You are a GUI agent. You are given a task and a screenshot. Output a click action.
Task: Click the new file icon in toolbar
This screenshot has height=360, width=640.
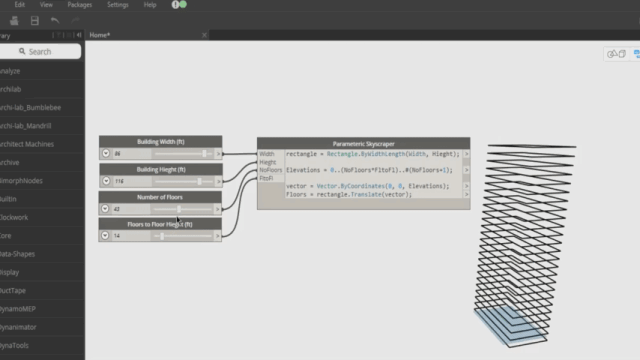click(14, 20)
